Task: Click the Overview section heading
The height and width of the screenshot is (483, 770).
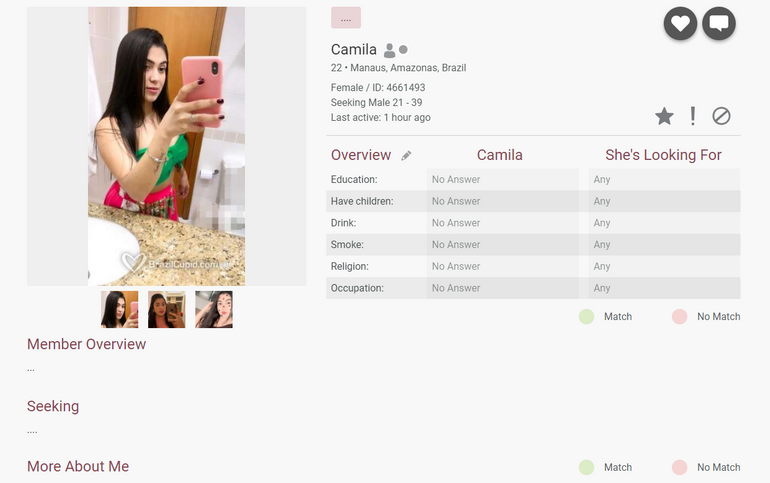Action: [x=361, y=155]
